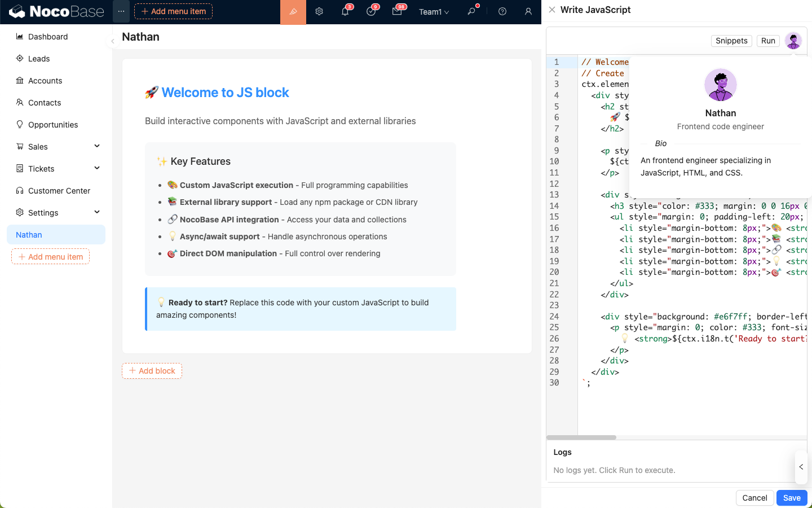Image resolution: width=812 pixels, height=508 pixels.
Task: Open the user profile icon in top bar
Action: click(528, 12)
